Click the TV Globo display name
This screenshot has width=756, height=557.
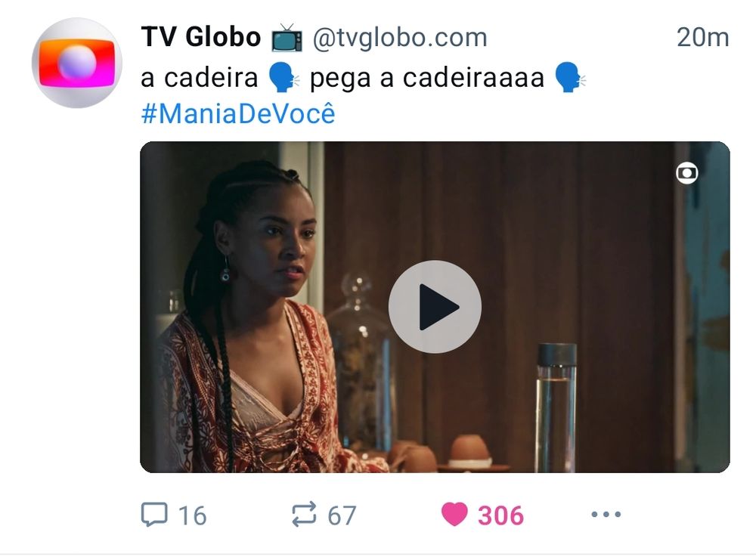[x=200, y=36]
